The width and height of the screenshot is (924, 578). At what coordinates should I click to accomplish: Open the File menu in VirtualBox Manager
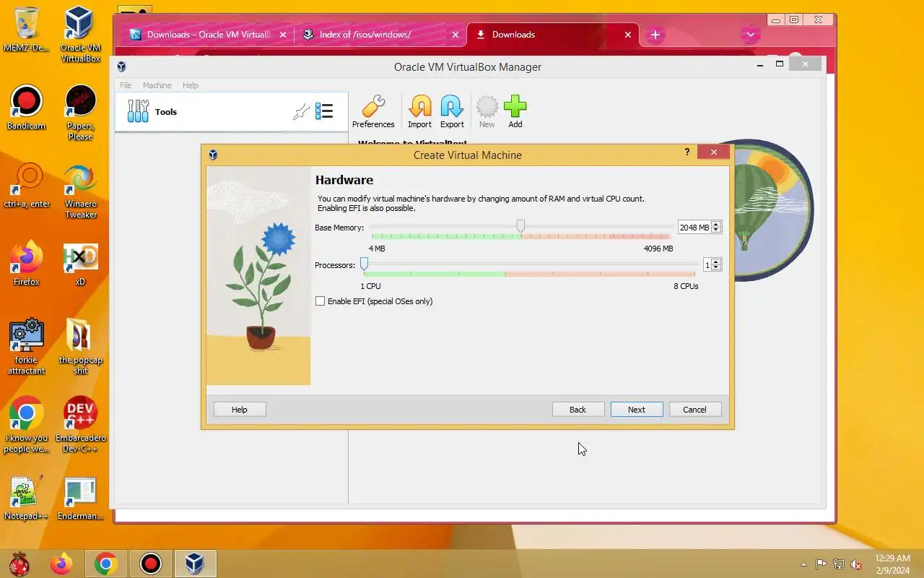(x=126, y=85)
